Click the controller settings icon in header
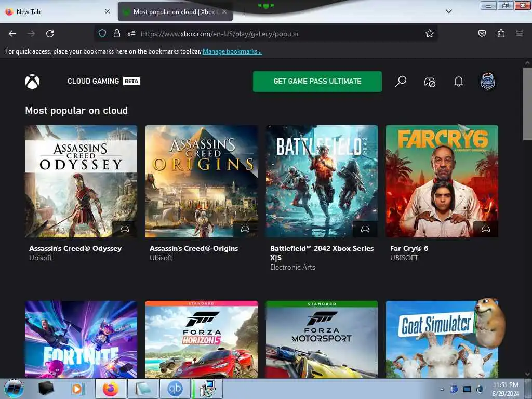This screenshot has width=532, height=399. (x=430, y=82)
